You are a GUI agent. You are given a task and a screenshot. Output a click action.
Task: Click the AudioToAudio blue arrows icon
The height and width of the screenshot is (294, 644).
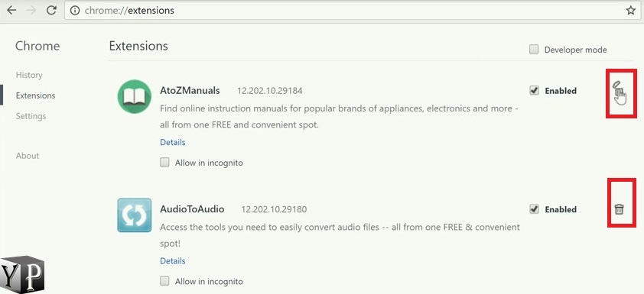coord(134,215)
